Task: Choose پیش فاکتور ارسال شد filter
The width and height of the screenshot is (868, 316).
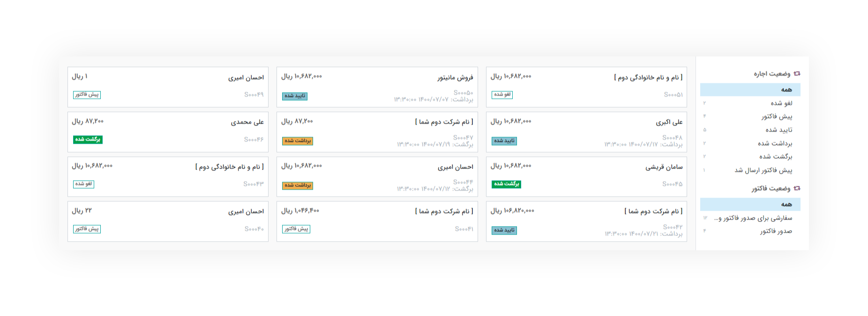Action: pyautogui.click(x=750, y=170)
